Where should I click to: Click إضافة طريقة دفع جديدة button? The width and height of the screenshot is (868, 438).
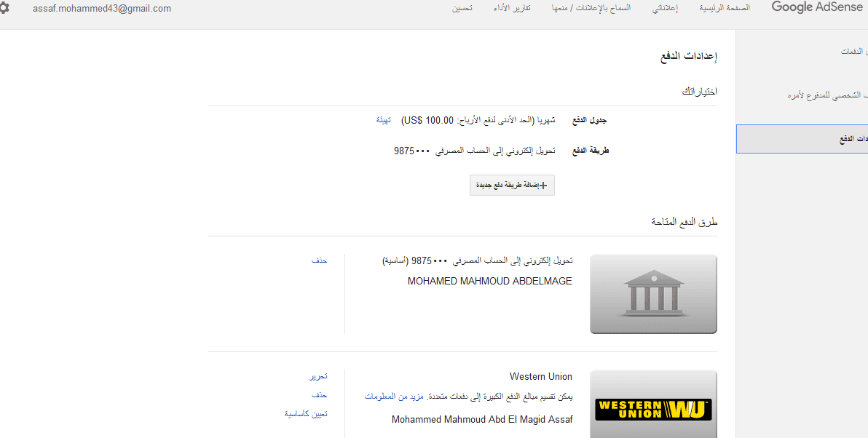pyautogui.click(x=512, y=186)
